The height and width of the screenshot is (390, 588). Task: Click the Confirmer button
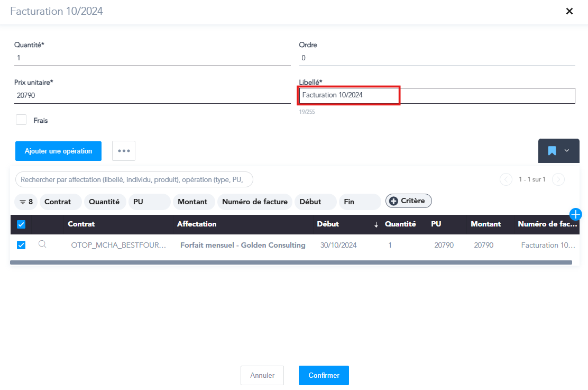pos(324,375)
